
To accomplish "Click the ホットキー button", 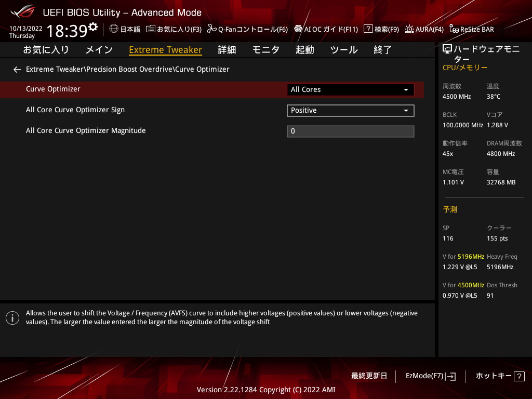I will click(x=494, y=376).
